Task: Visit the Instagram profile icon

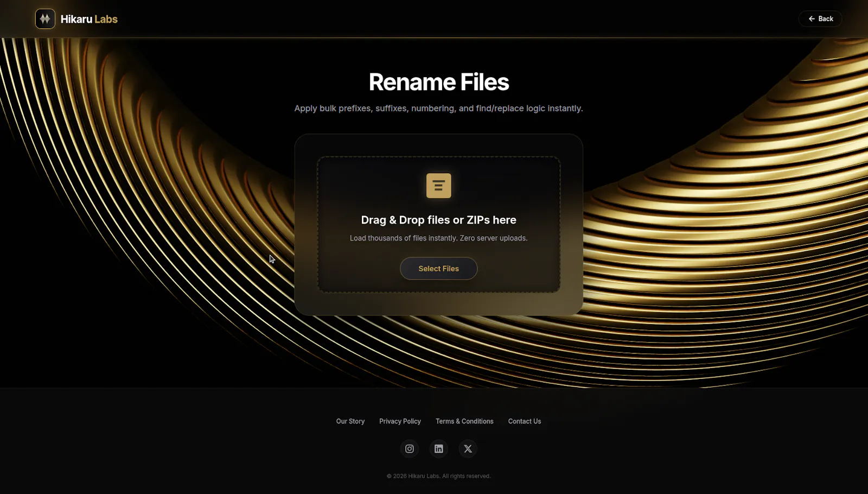Action: 410,449
